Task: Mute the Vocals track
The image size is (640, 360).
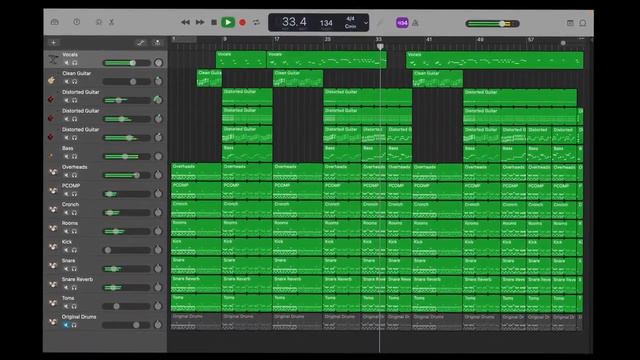Action: pyautogui.click(x=67, y=63)
